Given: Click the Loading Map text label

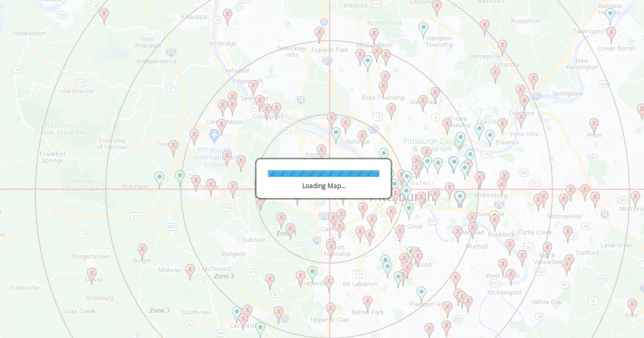Looking at the screenshot, I should tap(324, 186).
